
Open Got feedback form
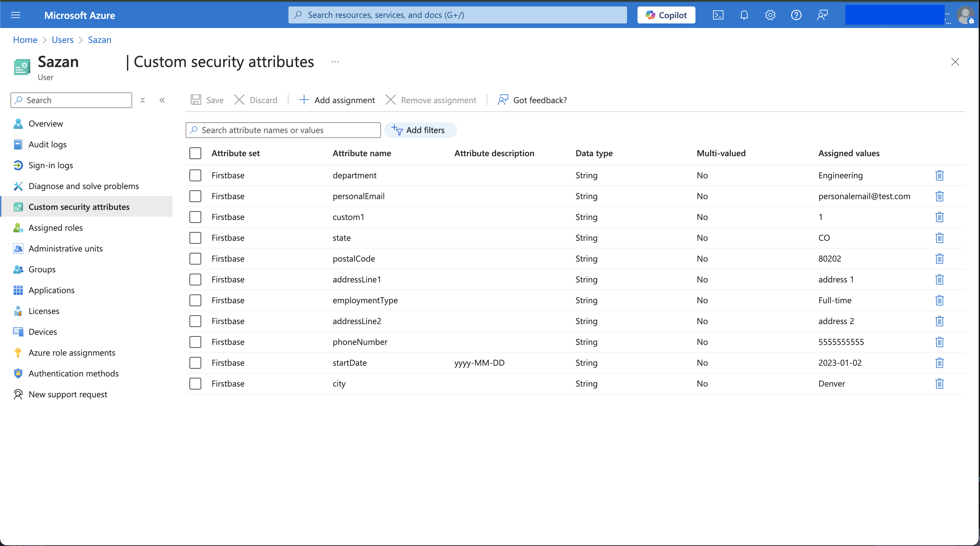(x=532, y=100)
